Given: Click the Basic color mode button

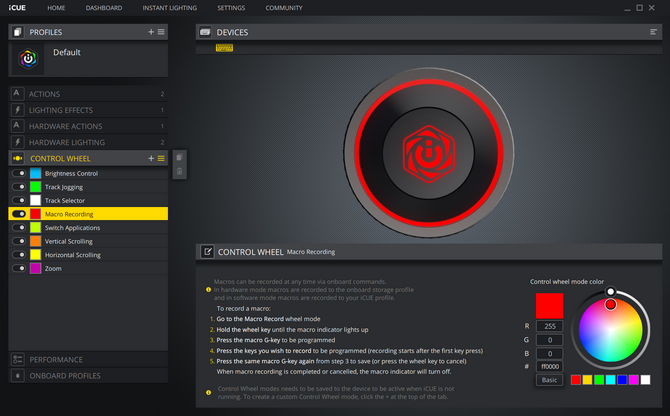Looking at the screenshot, I should tap(549, 380).
